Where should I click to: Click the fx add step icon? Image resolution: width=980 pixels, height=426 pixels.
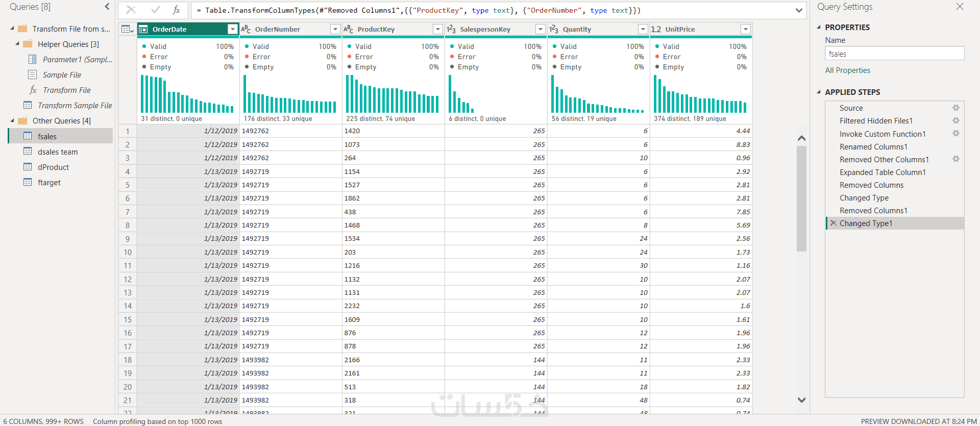click(177, 10)
